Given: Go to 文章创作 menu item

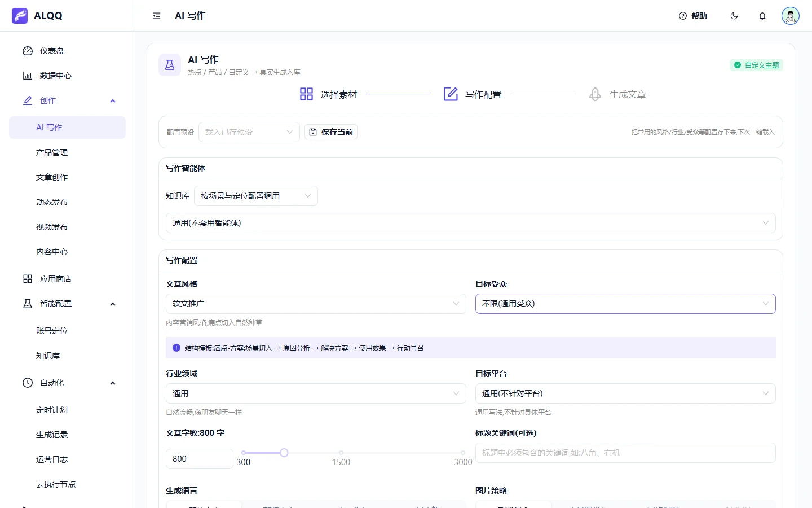Looking at the screenshot, I should pos(67,177).
